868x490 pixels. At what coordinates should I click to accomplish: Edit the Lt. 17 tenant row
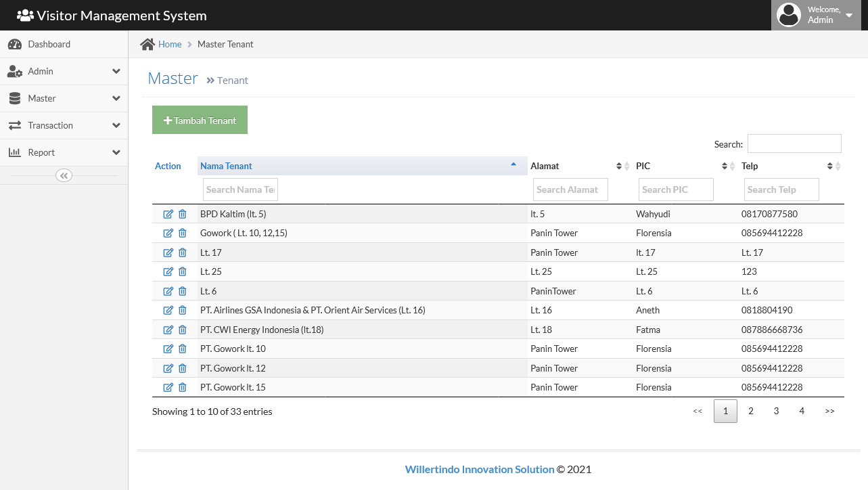(168, 252)
